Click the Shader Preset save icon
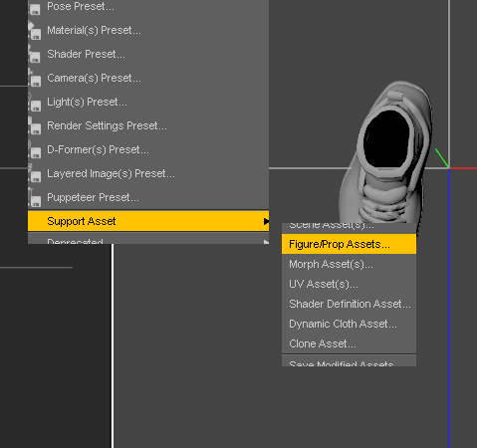Viewport: 477px width, 448px height. [35, 55]
